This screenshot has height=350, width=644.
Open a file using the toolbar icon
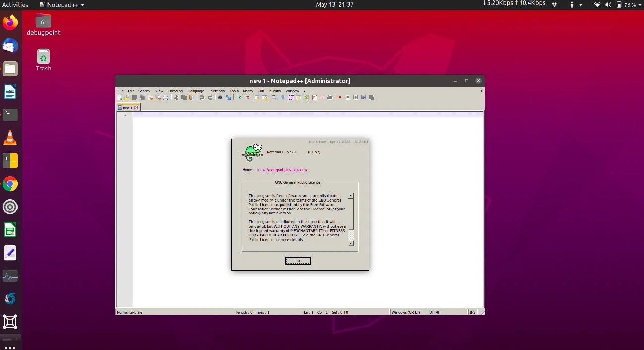[127, 97]
